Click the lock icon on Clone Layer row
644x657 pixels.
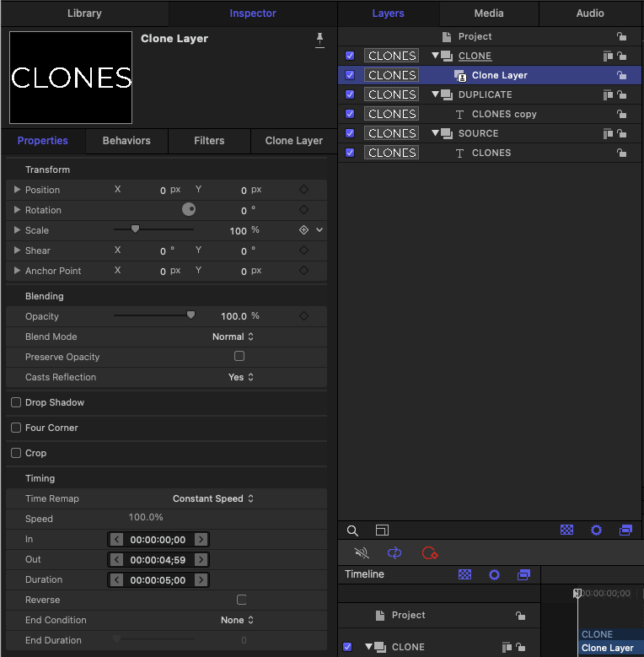621,75
